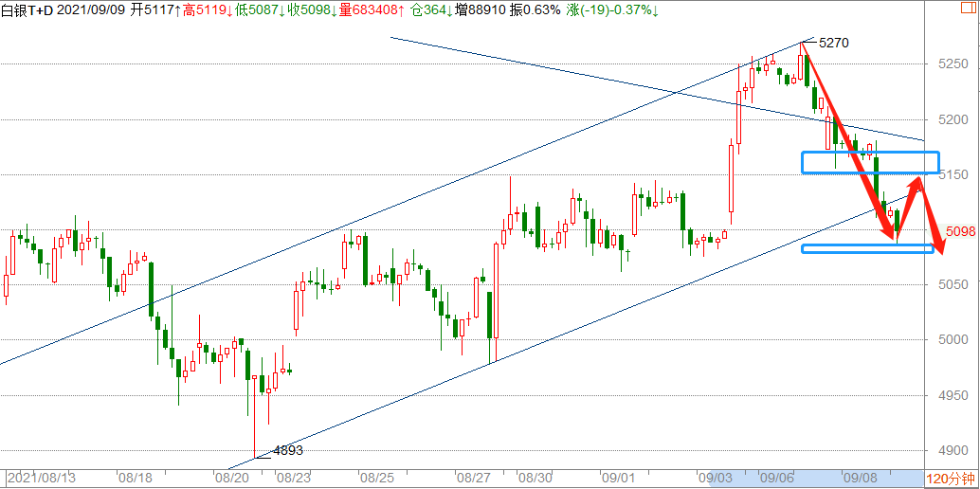Click the red 5098 current price tag

click(961, 232)
